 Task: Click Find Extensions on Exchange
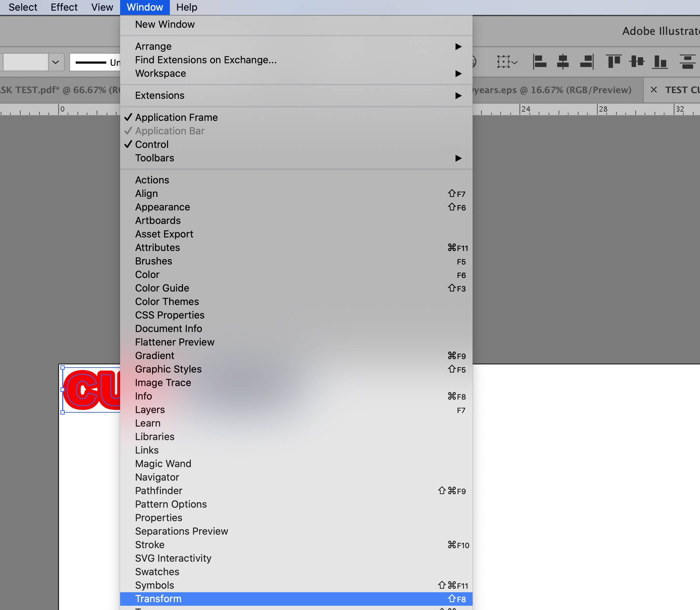206,60
